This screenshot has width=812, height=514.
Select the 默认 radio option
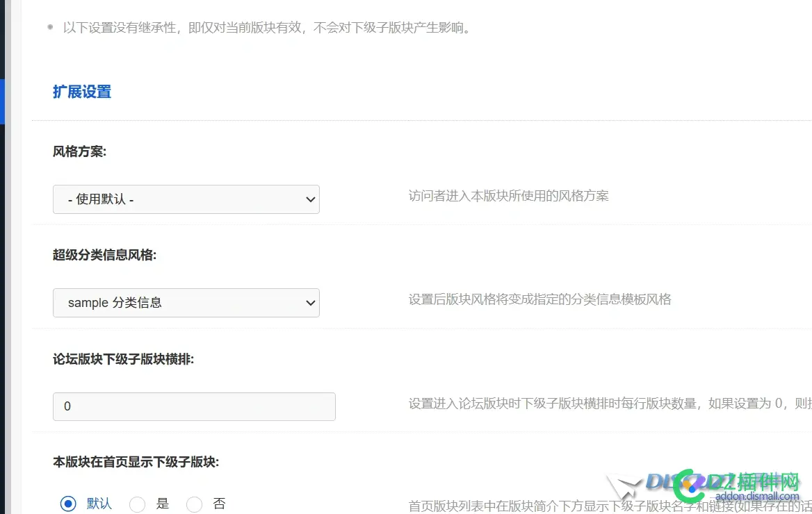[x=68, y=504]
